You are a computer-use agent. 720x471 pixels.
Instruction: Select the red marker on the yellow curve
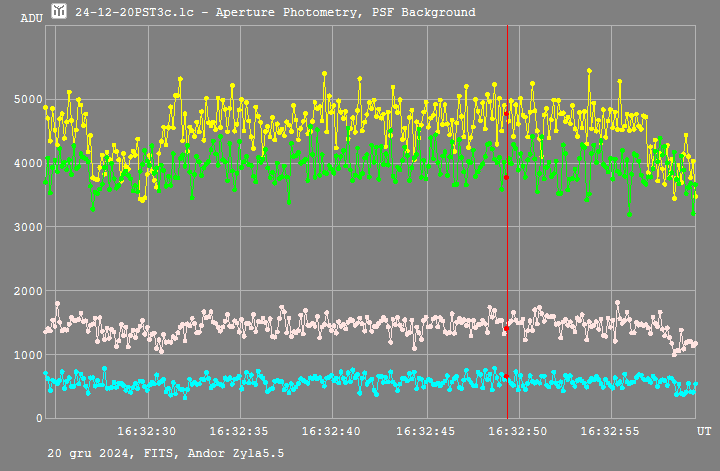[506, 113]
